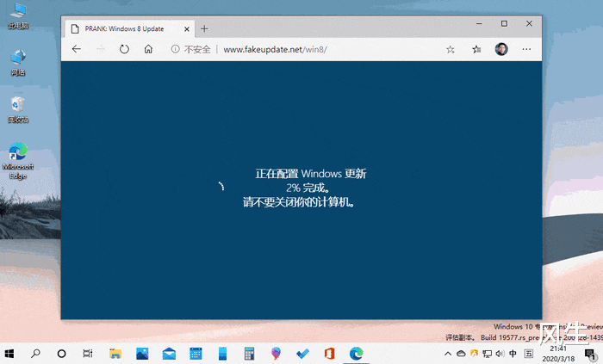
Task: Open Photos app on taskbar
Action: click(142, 354)
